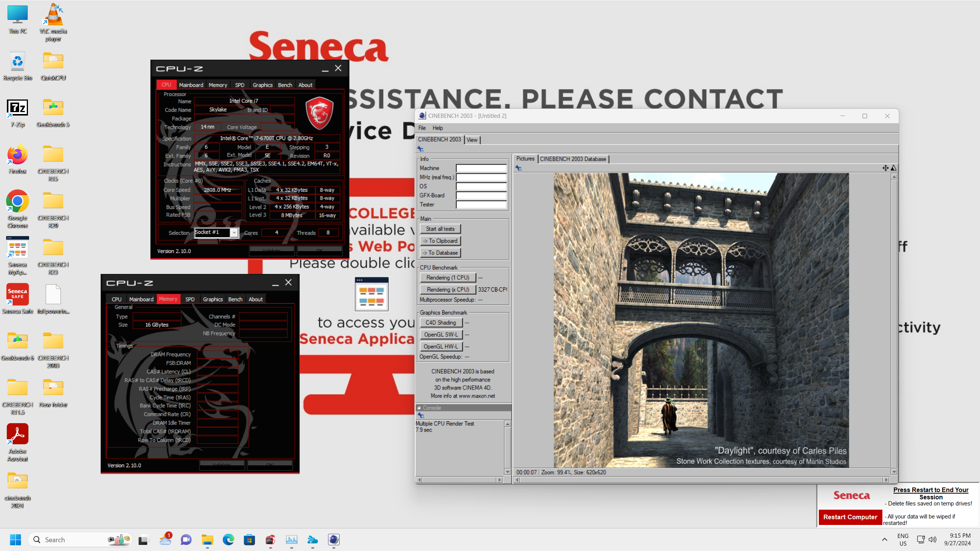
Task: Click the picture panel vertical scrollbar
Action: coord(894,324)
